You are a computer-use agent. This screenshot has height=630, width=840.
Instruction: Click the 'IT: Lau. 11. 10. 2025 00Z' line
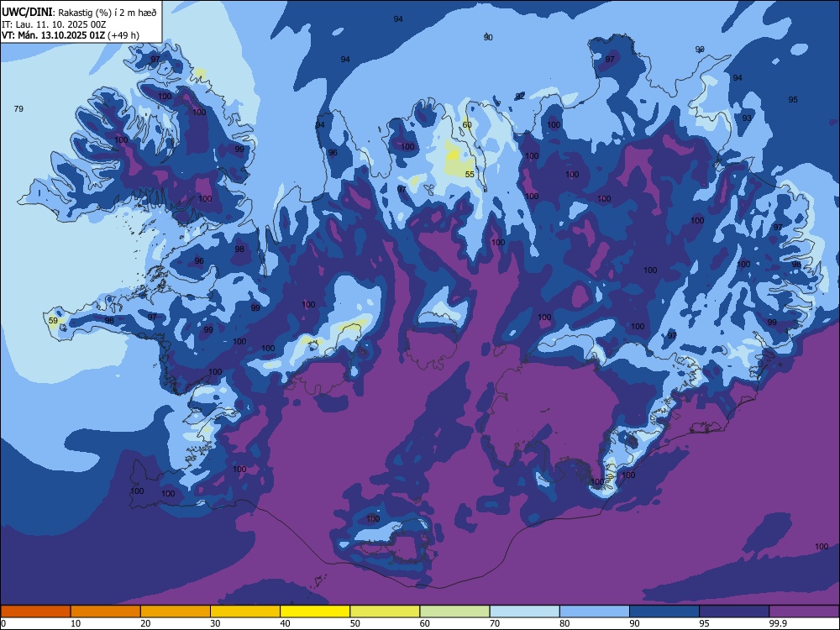pyautogui.click(x=54, y=24)
